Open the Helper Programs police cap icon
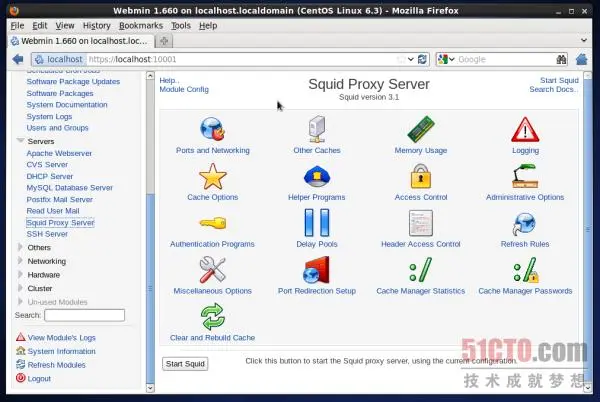The image size is (600, 402). tap(317, 176)
